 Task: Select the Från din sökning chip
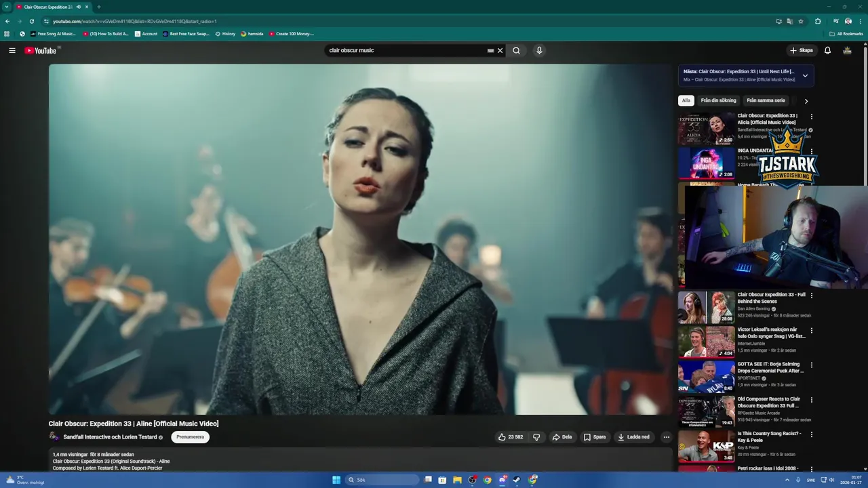[718, 100]
